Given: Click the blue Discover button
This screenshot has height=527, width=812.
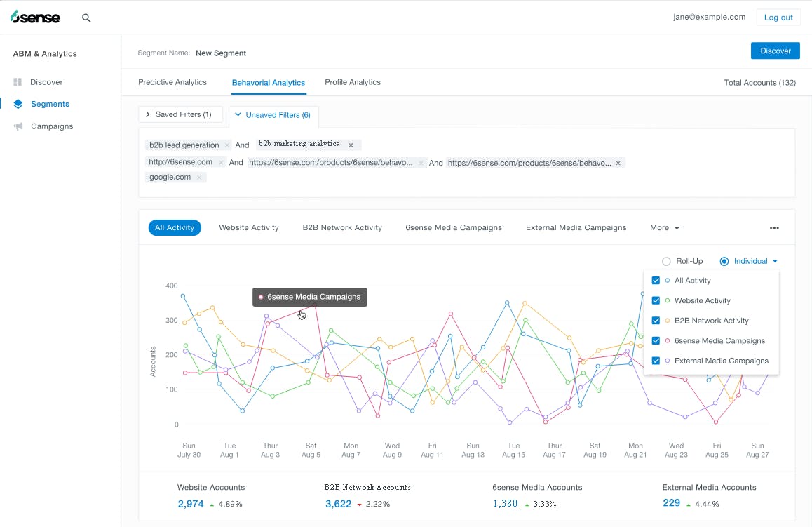Looking at the screenshot, I should (775, 51).
